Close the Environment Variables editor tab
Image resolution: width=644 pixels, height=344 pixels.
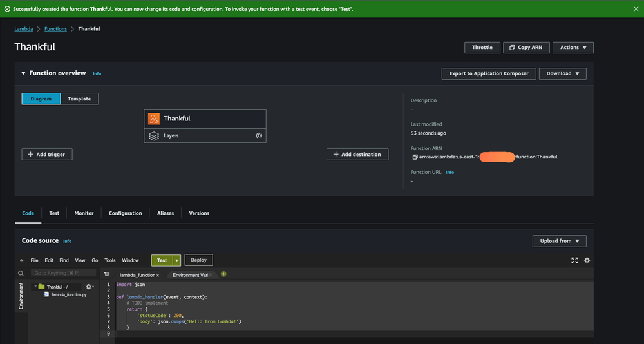(x=211, y=275)
